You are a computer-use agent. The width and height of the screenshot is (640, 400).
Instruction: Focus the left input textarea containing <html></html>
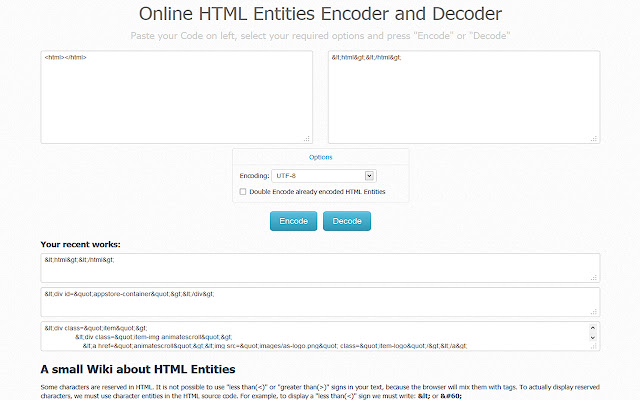(177, 97)
